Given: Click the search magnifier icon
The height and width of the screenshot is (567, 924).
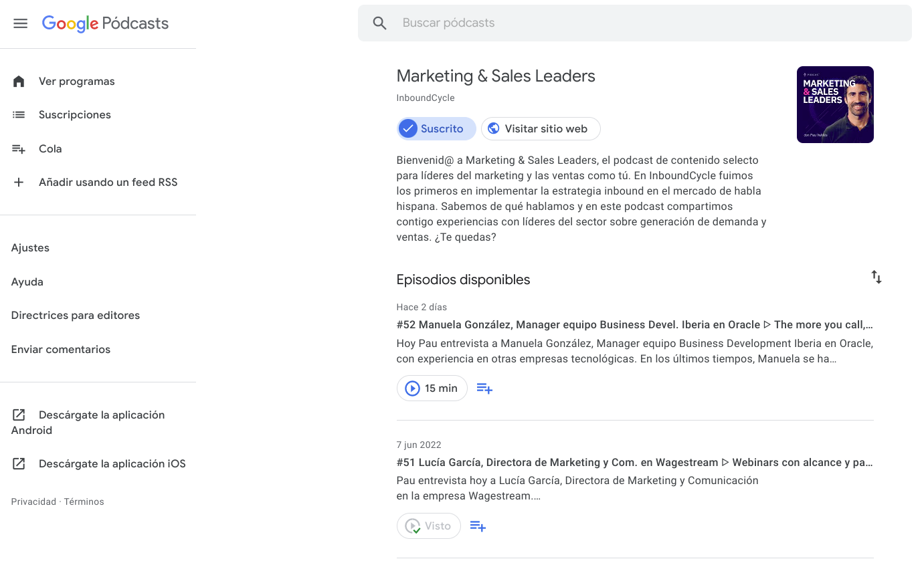Looking at the screenshot, I should click(380, 23).
